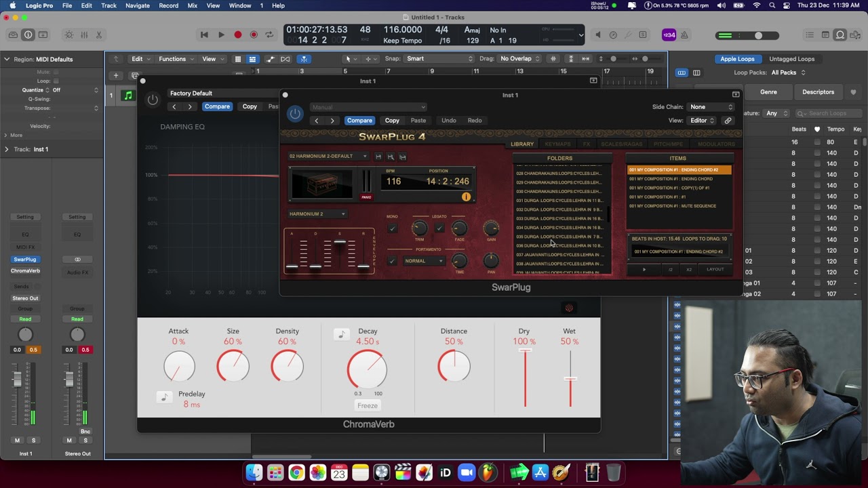Toggle ChromaVerb Decay note sync icon

pos(342,334)
